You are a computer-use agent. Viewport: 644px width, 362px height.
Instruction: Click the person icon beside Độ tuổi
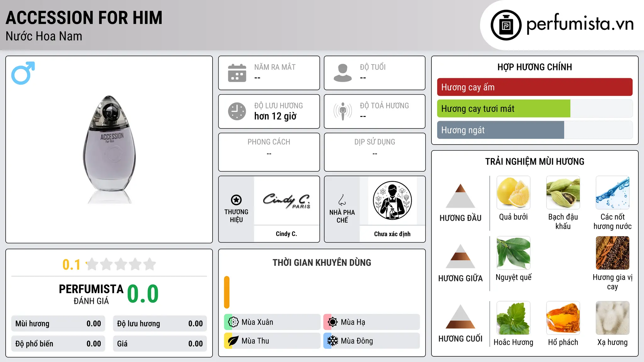(343, 73)
